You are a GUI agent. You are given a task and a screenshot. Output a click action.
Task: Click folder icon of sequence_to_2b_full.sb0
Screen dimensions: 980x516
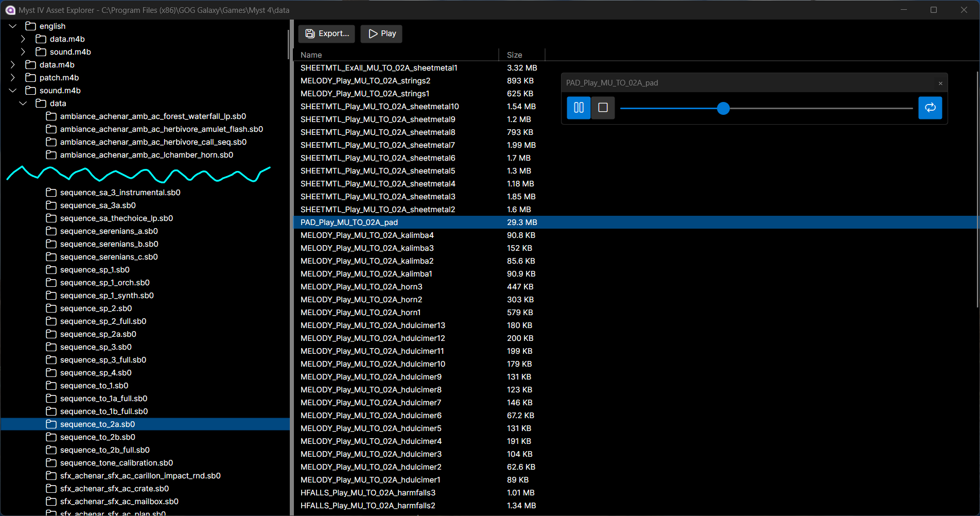click(x=51, y=450)
